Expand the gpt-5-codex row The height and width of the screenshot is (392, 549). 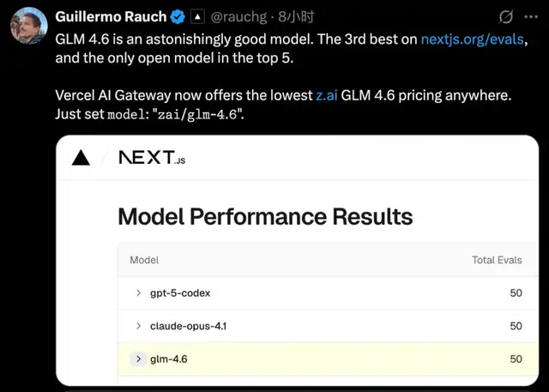[138, 293]
